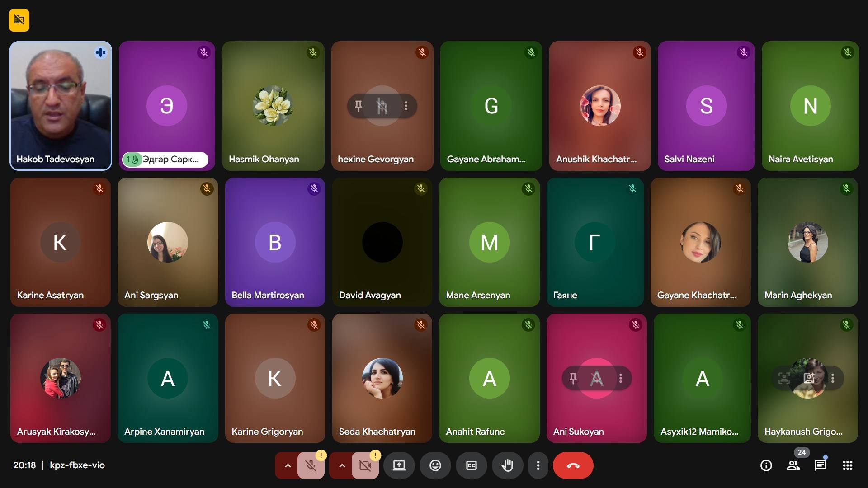Start presenting your screen

tap(399, 465)
